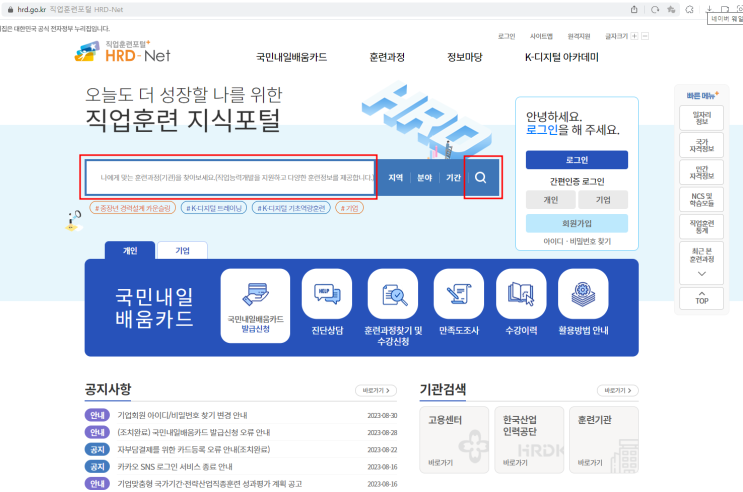Click #K-디지털 트레이닝 tag
743x492 pixels.
(x=214, y=208)
